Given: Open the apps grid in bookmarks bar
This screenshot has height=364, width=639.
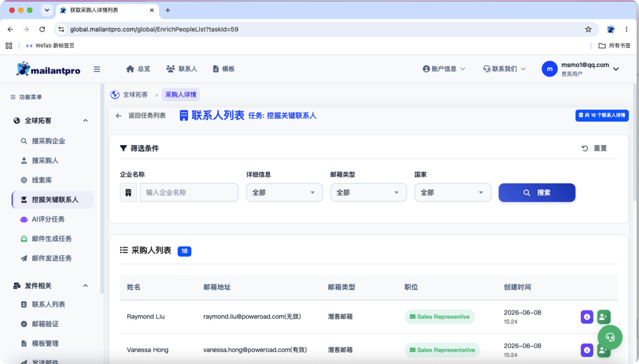Looking at the screenshot, I should [x=9, y=45].
